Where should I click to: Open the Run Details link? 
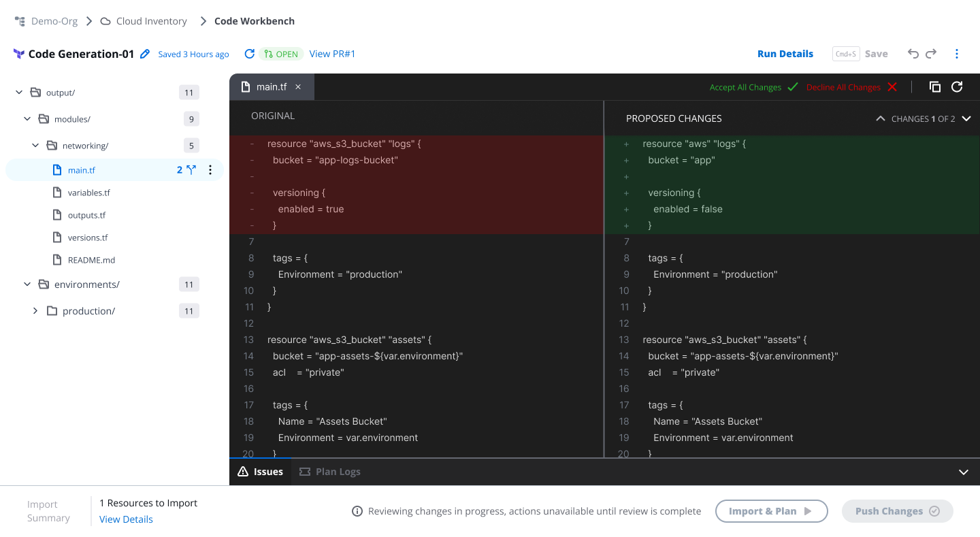pyautogui.click(x=785, y=53)
